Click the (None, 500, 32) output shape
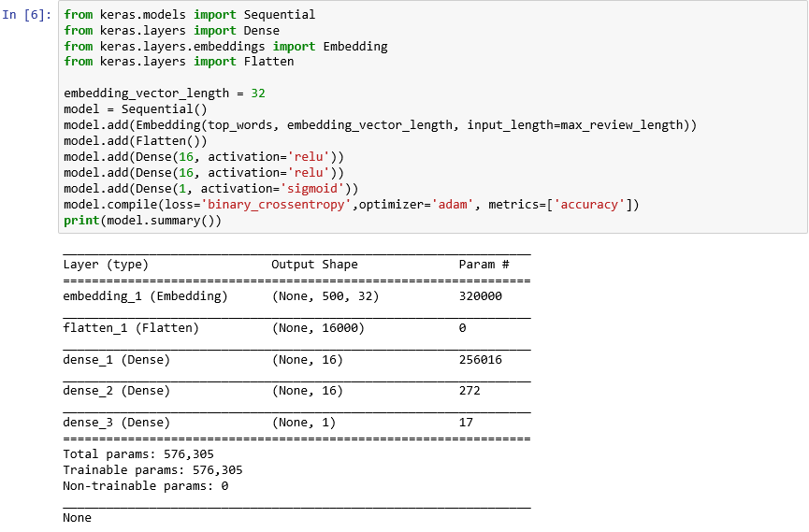Viewport: 809px width, 532px height. click(x=325, y=296)
